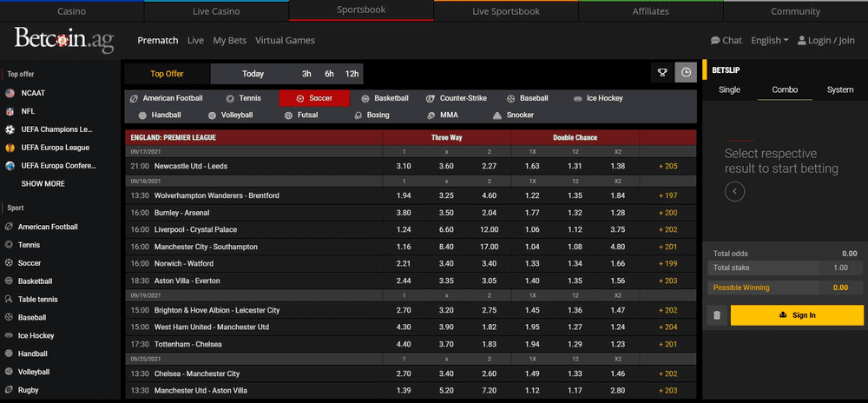Open Virtual Games

coord(285,41)
